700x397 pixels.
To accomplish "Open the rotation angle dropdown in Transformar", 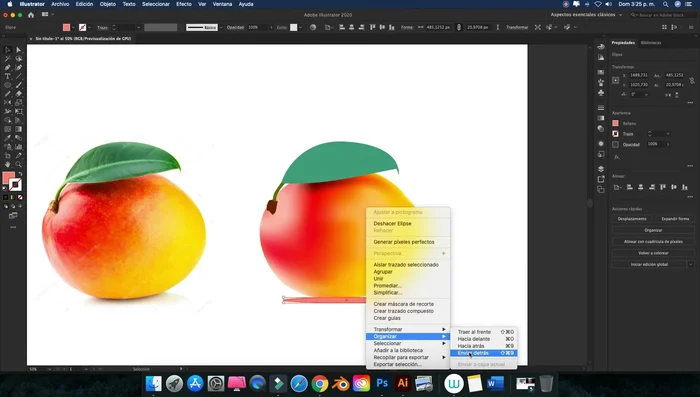I will point(646,94).
